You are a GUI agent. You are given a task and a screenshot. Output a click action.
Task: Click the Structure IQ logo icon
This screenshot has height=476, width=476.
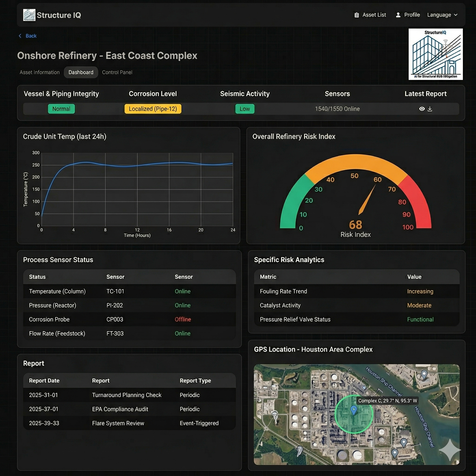click(x=29, y=15)
